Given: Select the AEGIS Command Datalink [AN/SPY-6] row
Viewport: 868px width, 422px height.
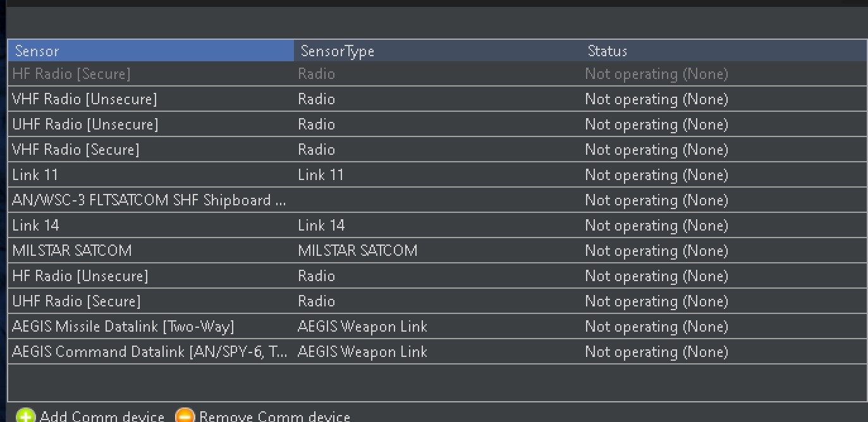Looking at the screenshot, I should pyautogui.click(x=126, y=352).
